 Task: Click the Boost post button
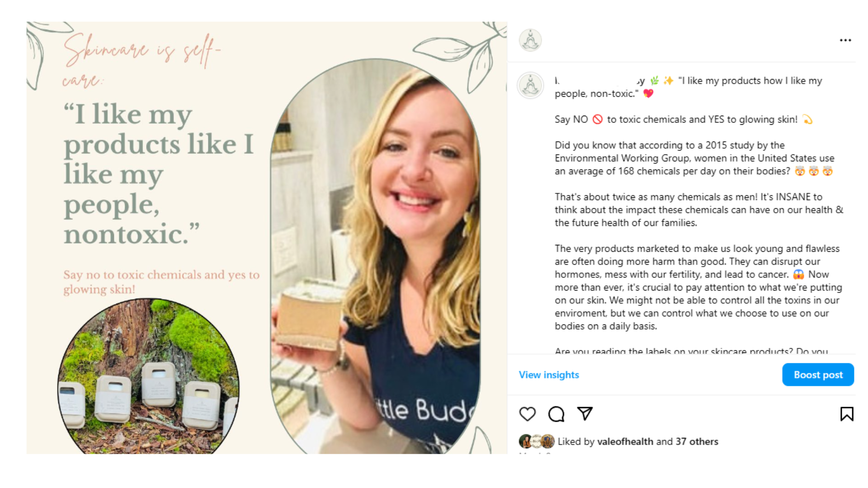[818, 375]
